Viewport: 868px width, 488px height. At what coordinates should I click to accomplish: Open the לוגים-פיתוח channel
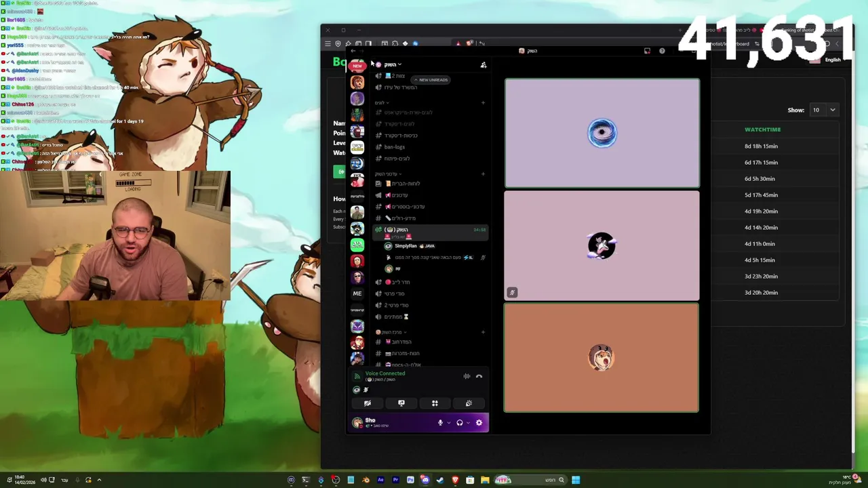tap(397, 159)
